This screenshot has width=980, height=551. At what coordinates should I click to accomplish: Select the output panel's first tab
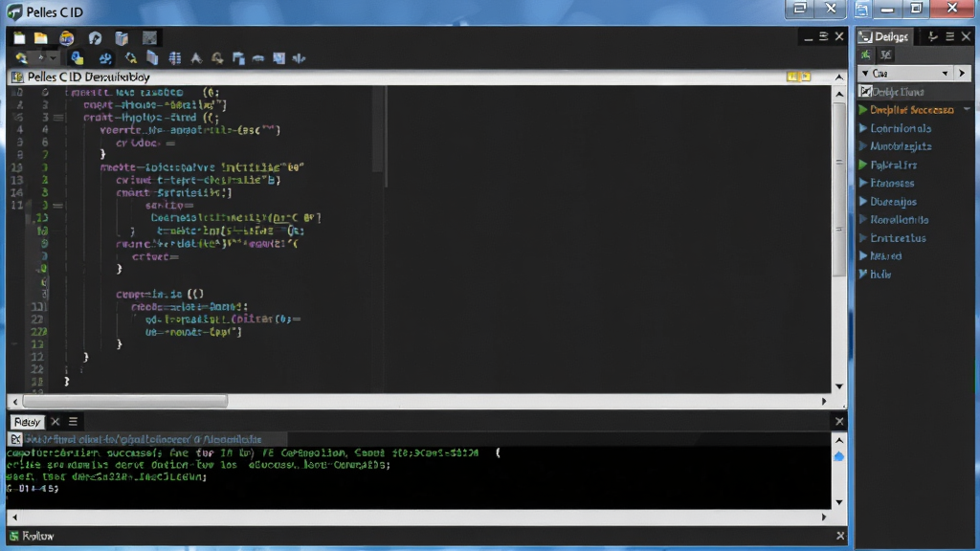point(27,422)
